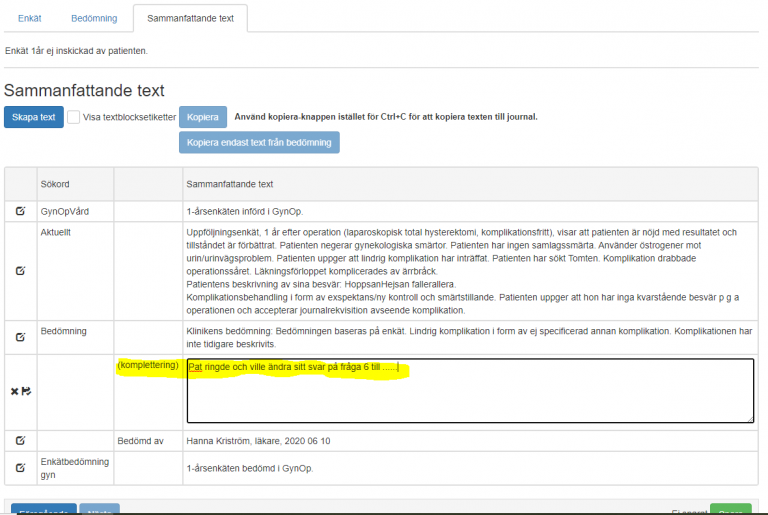Open editing for the Bedömning row
The image size is (768, 515).
tap(20, 337)
